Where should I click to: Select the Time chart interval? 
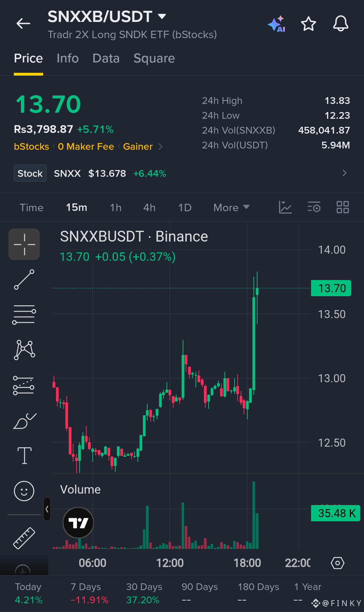tap(31, 207)
